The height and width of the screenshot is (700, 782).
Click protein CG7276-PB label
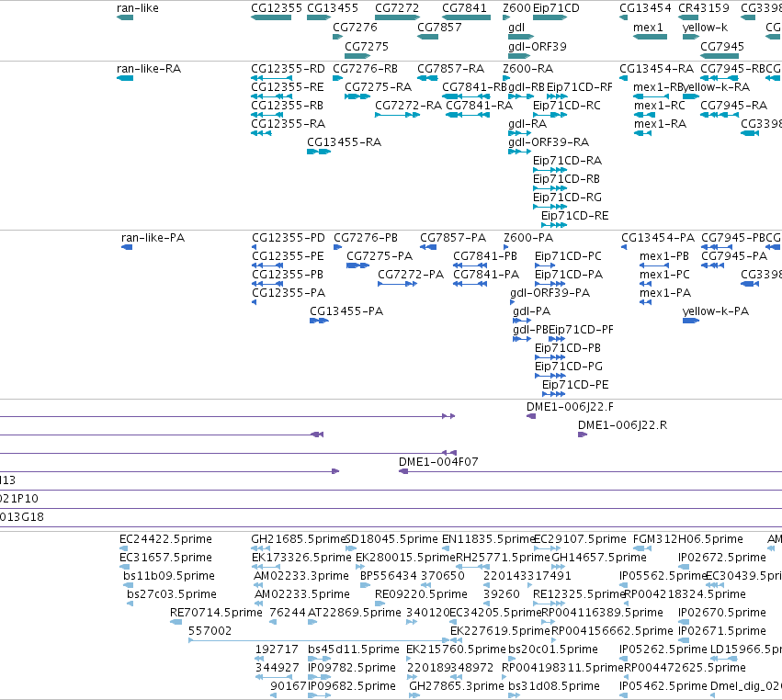point(366,238)
